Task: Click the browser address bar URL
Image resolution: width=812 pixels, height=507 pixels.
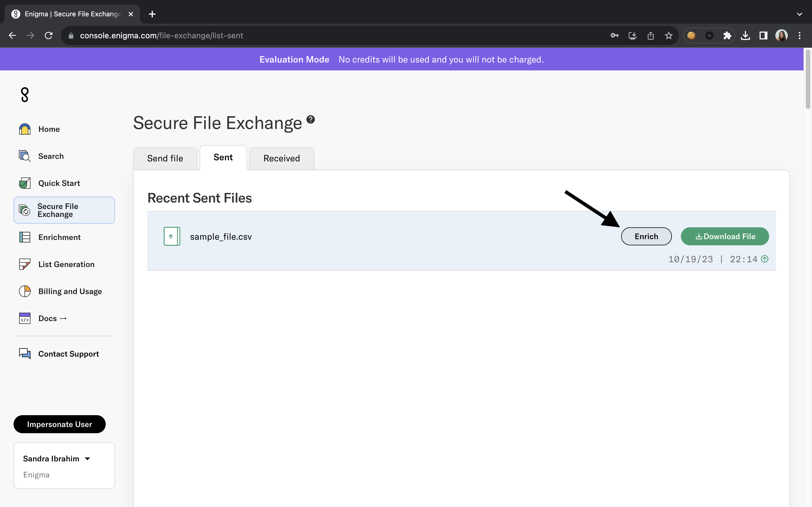Action: 161,35
